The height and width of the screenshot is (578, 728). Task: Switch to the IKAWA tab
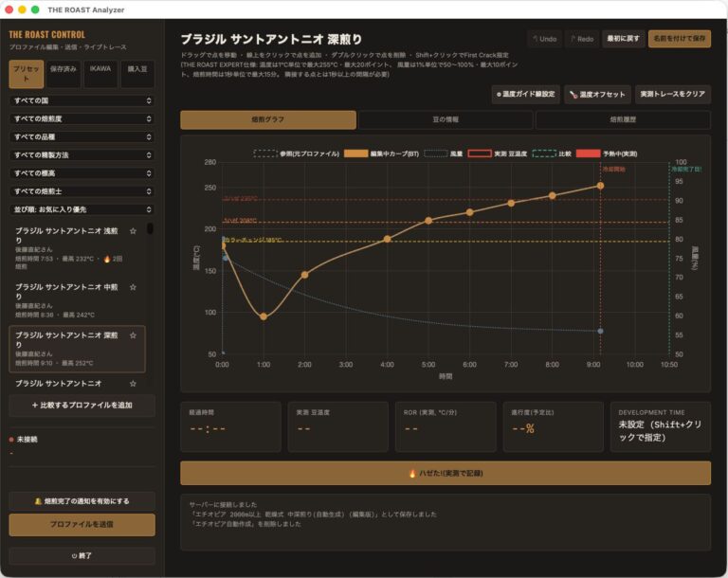click(x=100, y=74)
